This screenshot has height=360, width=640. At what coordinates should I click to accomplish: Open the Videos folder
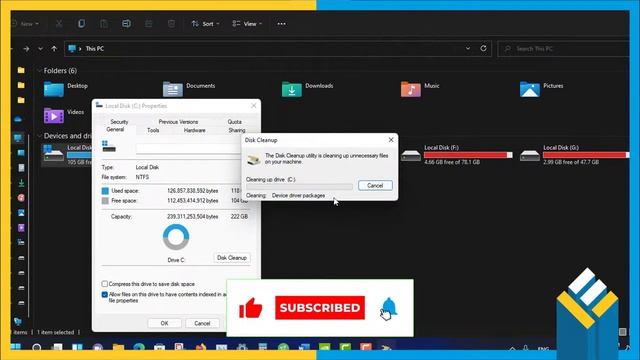(x=64, y=115)
